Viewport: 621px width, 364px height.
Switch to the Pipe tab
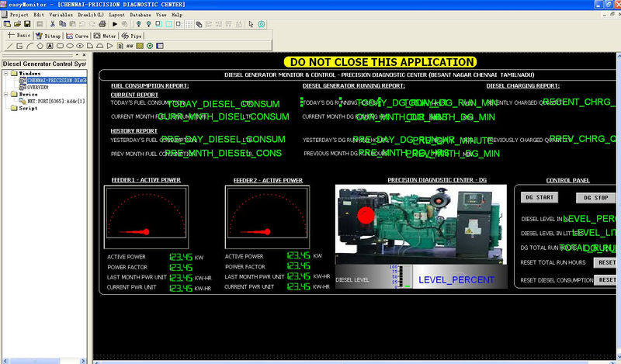point(131,36)
